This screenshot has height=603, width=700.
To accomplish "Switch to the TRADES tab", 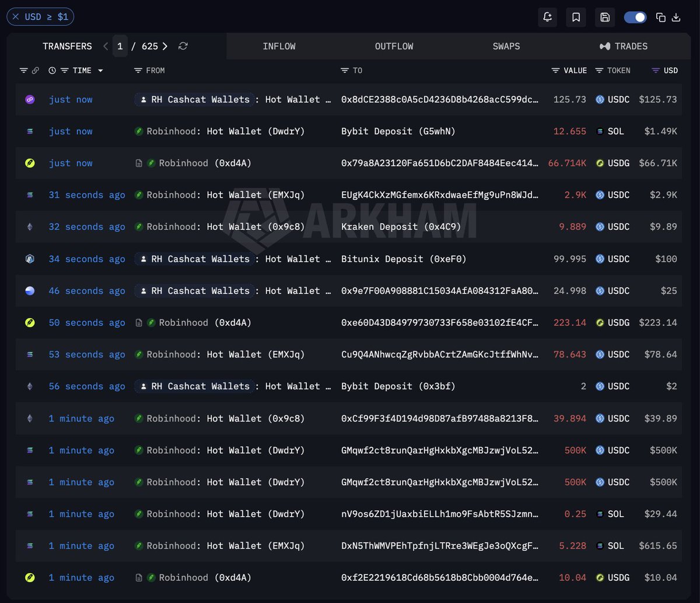I will point(624,46).
